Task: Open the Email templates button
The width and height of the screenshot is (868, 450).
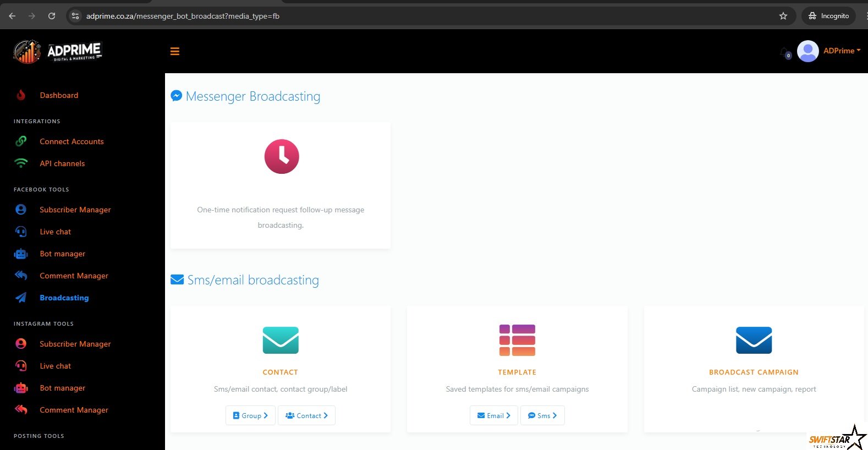Action: point(494,415)
